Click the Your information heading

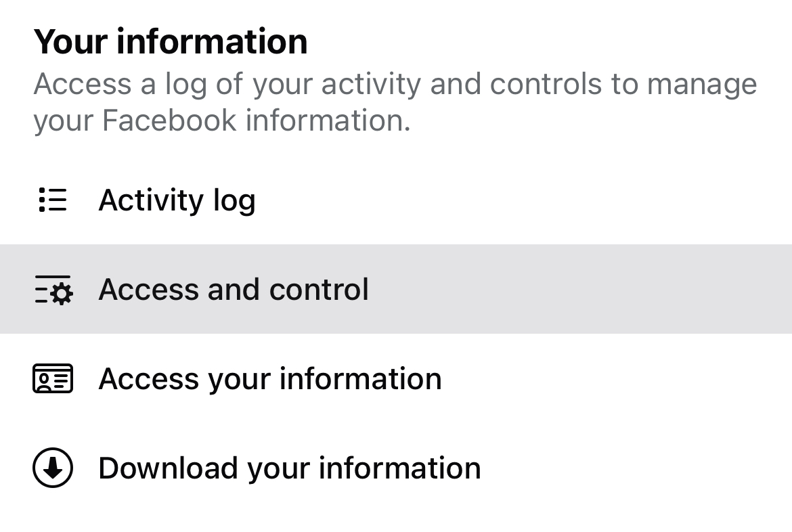coord(171,41)
